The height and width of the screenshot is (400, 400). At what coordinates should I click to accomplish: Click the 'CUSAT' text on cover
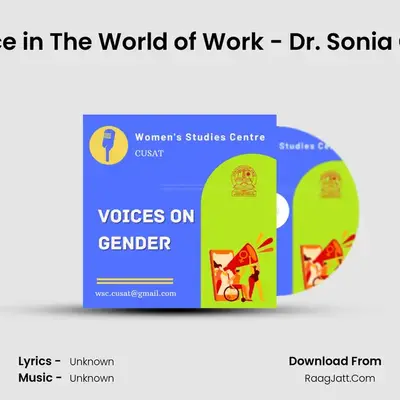[x=149, y=153]
